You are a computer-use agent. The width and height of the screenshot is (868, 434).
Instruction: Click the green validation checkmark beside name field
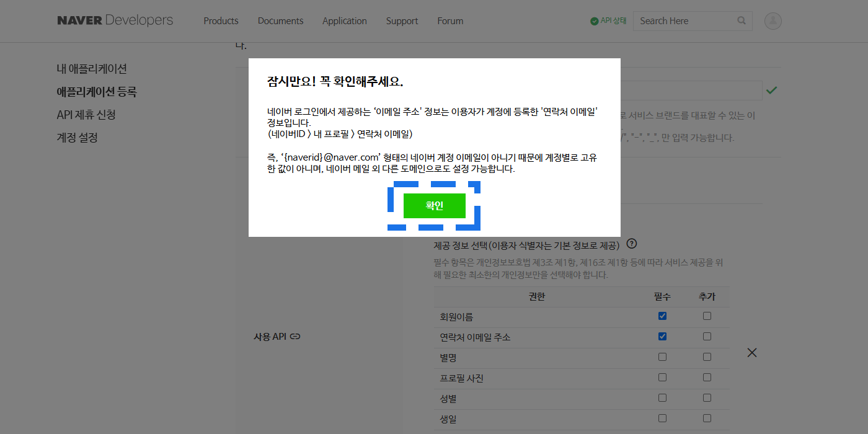(x=771, y=91)
